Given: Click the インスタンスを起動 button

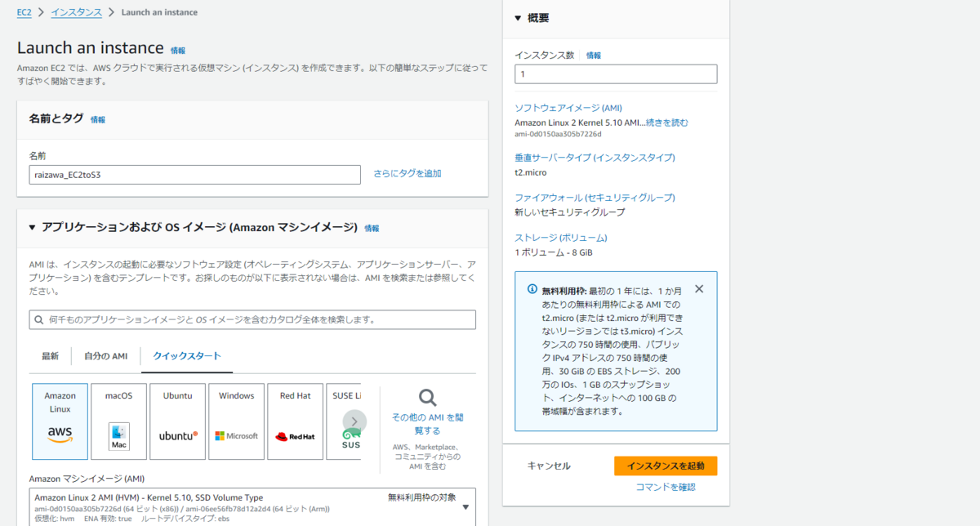Looking at the screenshot, I should pyautogui.click(x=666, y=466).
